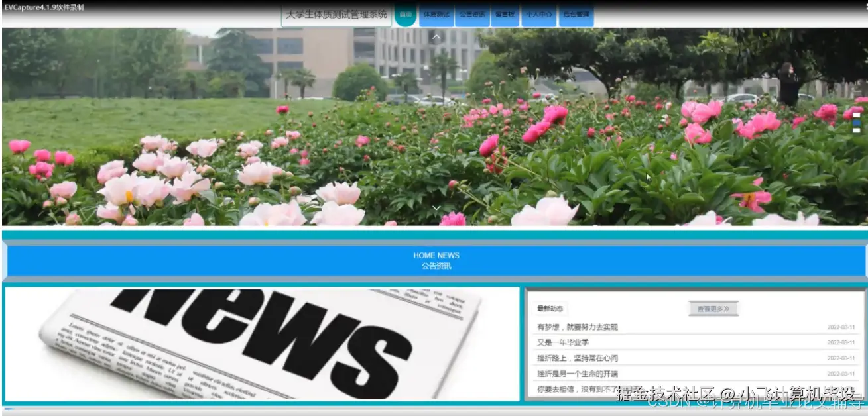Open the 公告资讯 menu item
Viewport: 868px width, 416px height.
472,14
